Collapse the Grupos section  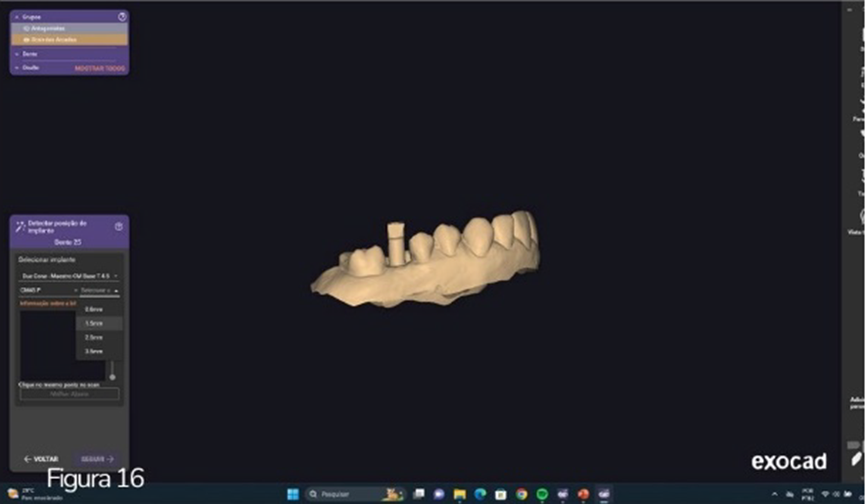pyautogui.click(x=15, y=17)
